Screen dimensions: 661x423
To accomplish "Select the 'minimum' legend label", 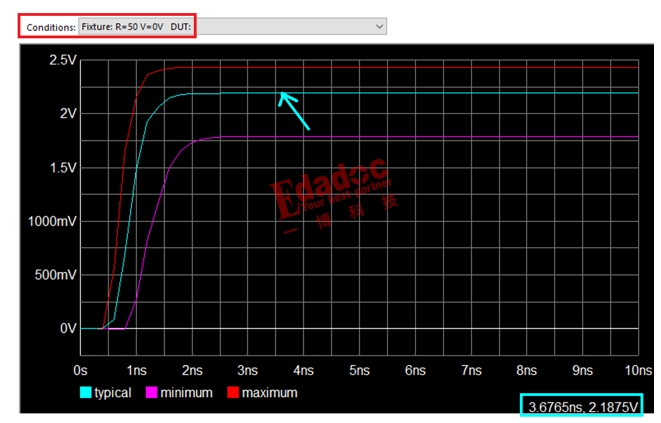I will point(186,393).
